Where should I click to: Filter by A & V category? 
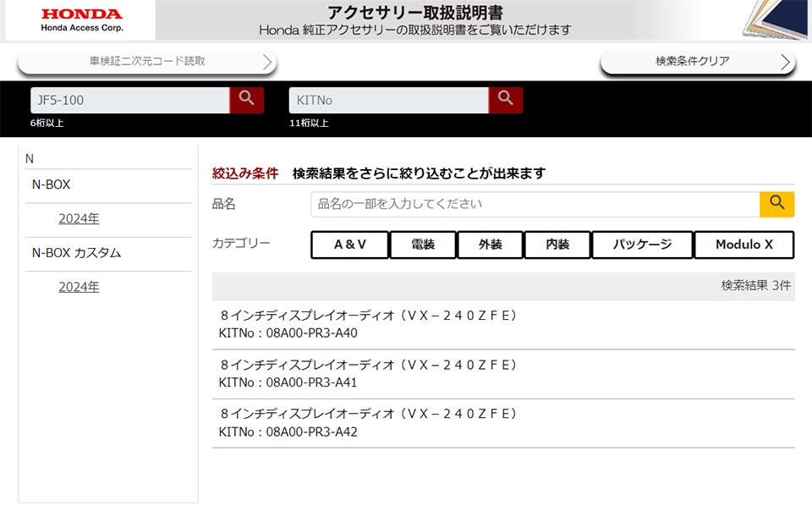point(349,245)
